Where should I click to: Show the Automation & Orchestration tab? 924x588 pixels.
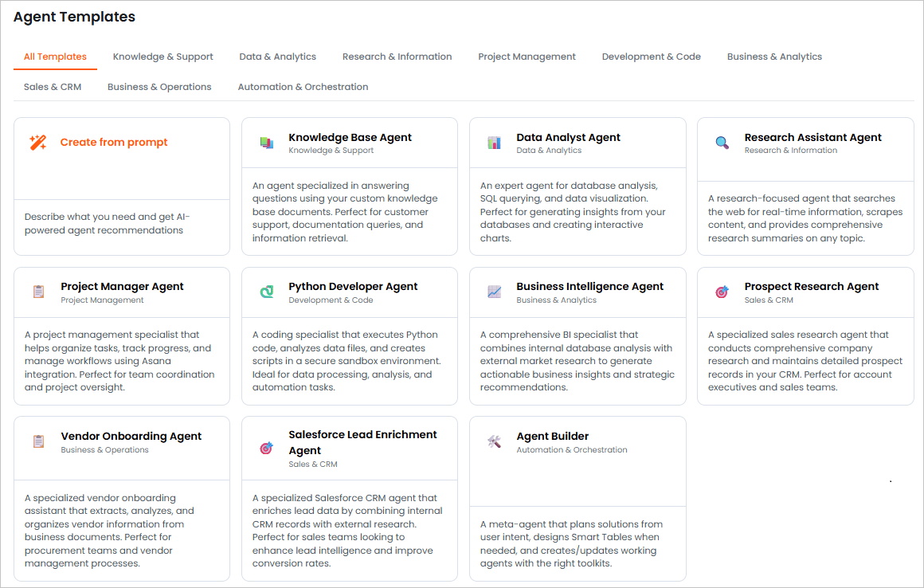303,87
